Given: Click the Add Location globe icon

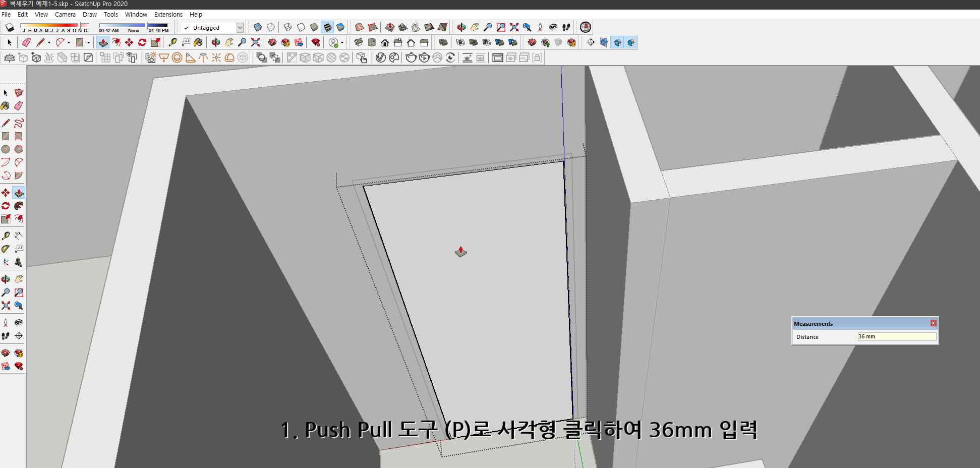Looking at the screenshot, I should point(585,27).
